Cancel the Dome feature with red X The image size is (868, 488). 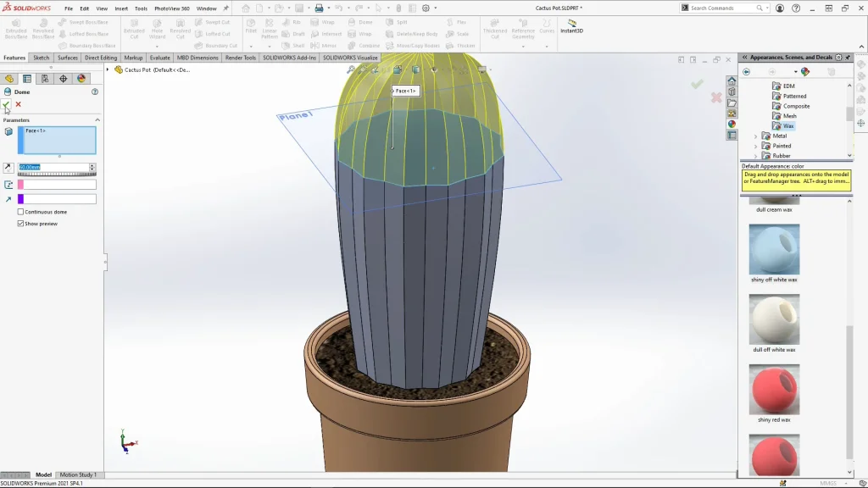tap(18, 104)
